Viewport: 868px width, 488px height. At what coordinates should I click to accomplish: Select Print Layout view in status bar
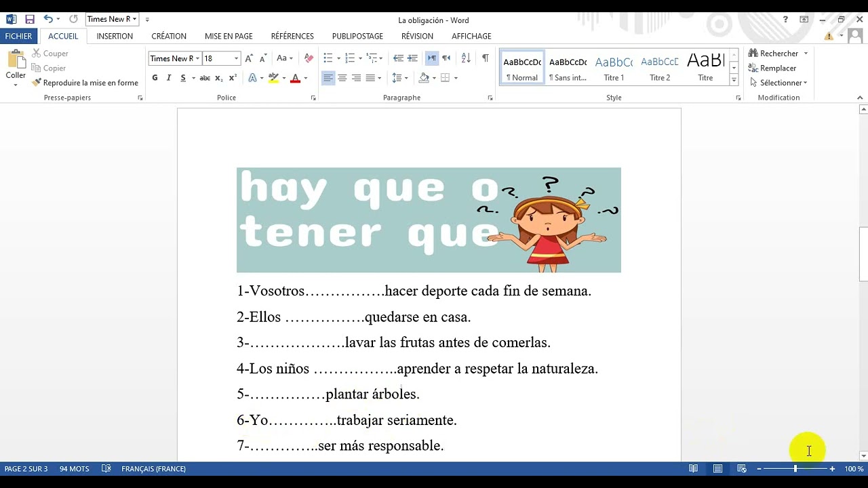click(x=717, y=468)
